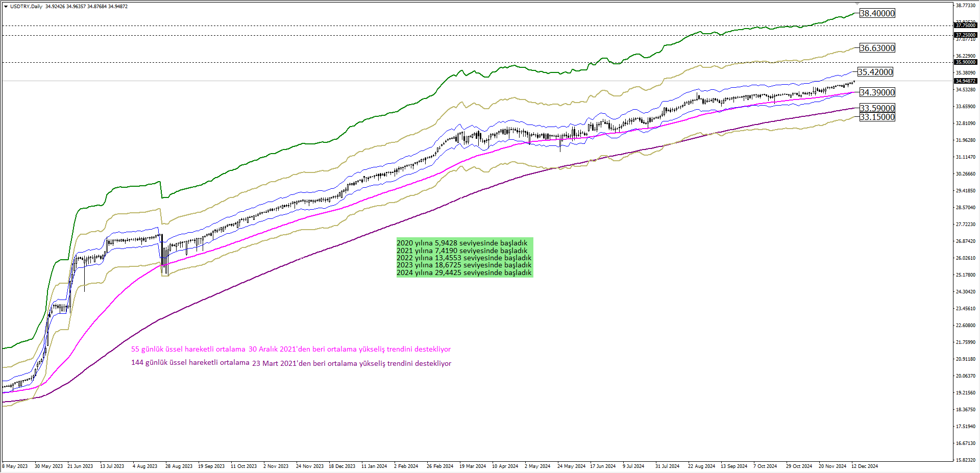Click the 31 Jul 2024 date label
980x473 pixels.
click(x=667, y=466)
